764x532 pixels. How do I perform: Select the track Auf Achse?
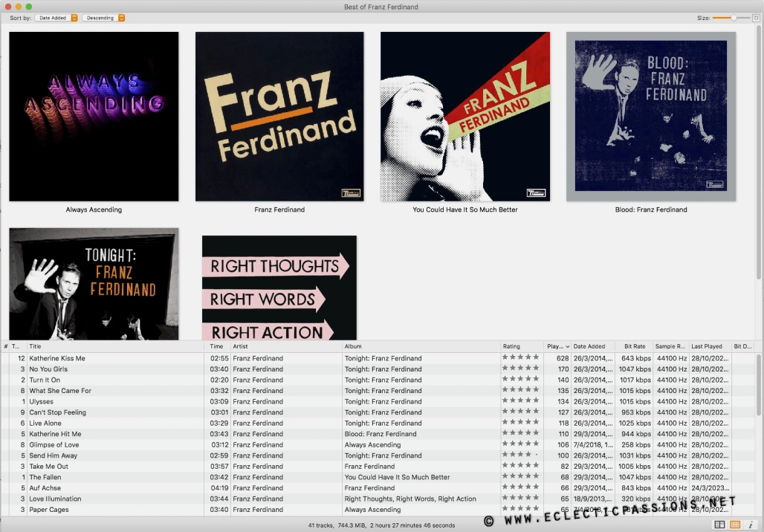click(x=45, y=487)
